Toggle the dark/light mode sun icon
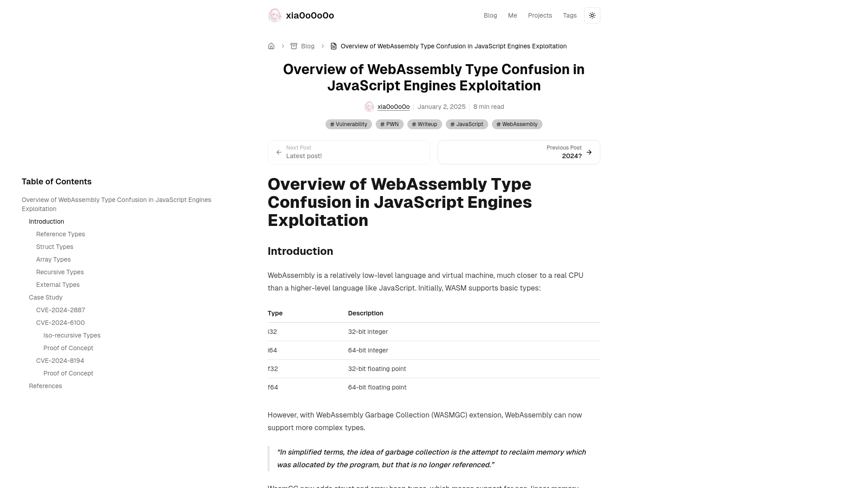868x488 pixels. [592, 15]
